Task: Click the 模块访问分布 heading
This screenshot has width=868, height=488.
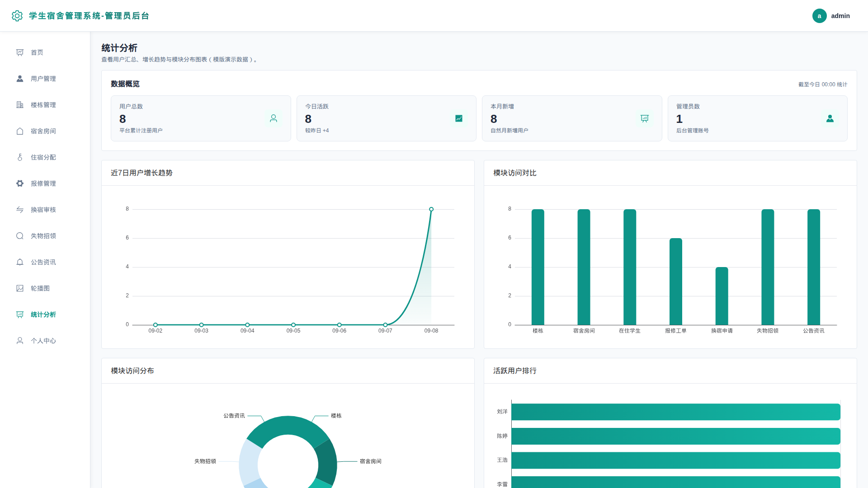Action: coord(132,371)
